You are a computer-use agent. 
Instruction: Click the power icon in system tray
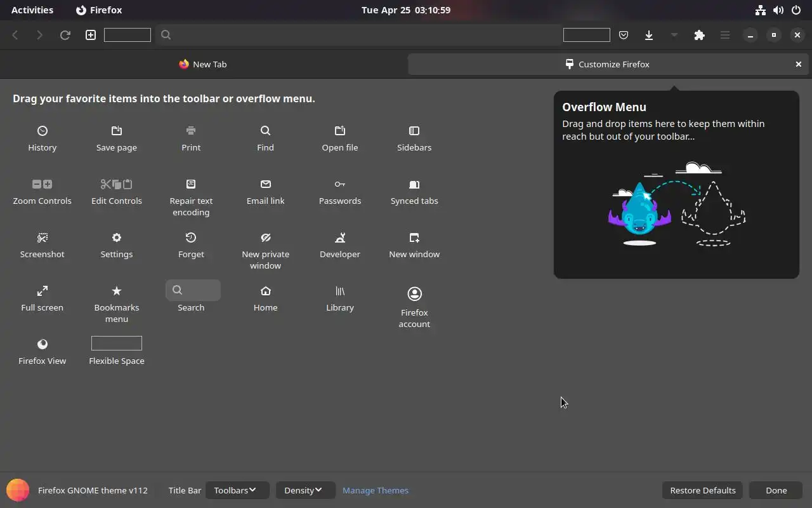pyautogui.click(x=796, y=10)
